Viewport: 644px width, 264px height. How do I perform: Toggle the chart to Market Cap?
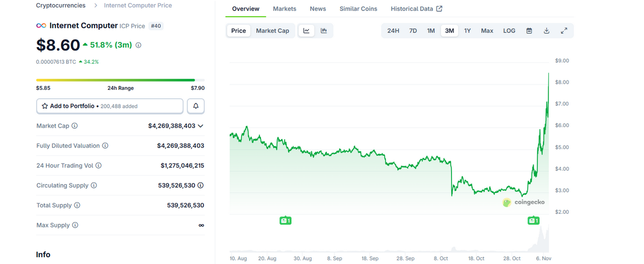coord(272,31)
